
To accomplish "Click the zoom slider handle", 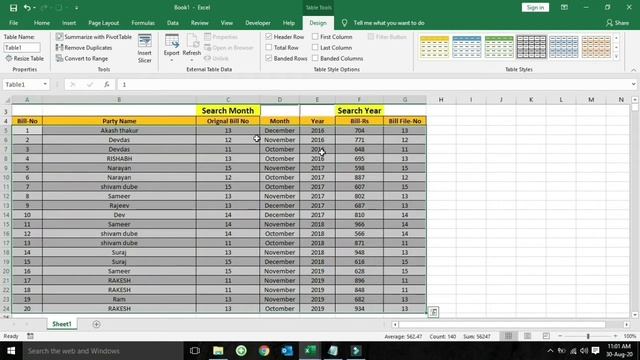I will pyautogui.click(x=588, y=336).
